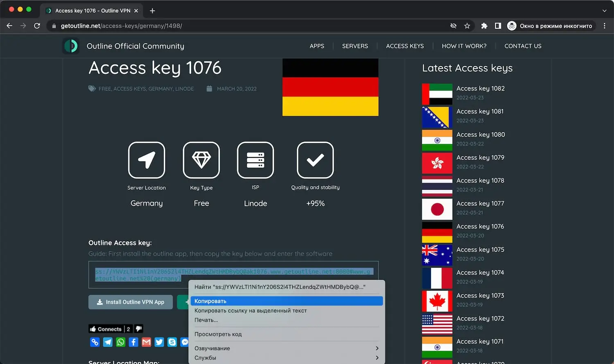Open the Chrome three-dot menu
This screenshot has height=364, width=614.
pos(605,26)
